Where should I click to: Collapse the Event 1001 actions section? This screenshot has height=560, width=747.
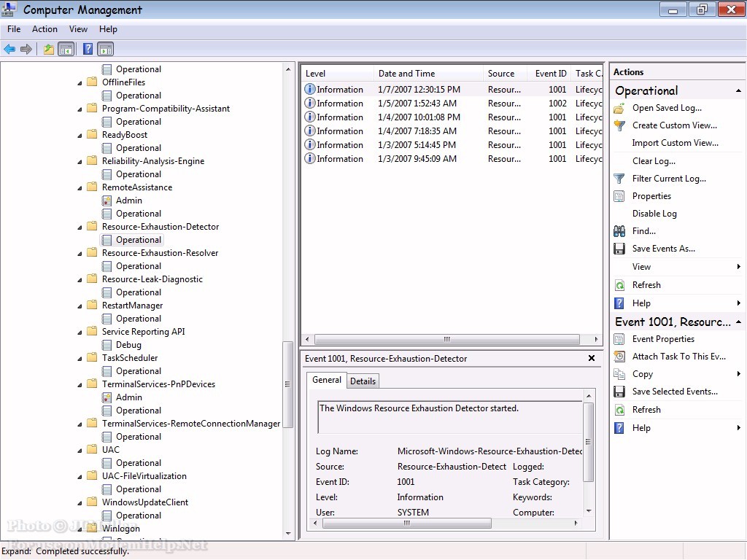(738, 322)
